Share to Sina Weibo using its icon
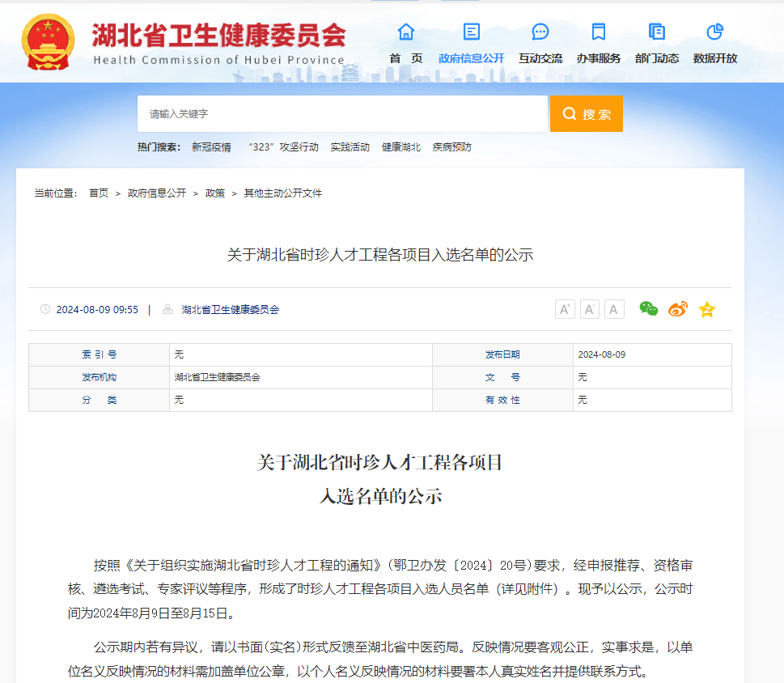784x683 pixels. pos(677,309)
